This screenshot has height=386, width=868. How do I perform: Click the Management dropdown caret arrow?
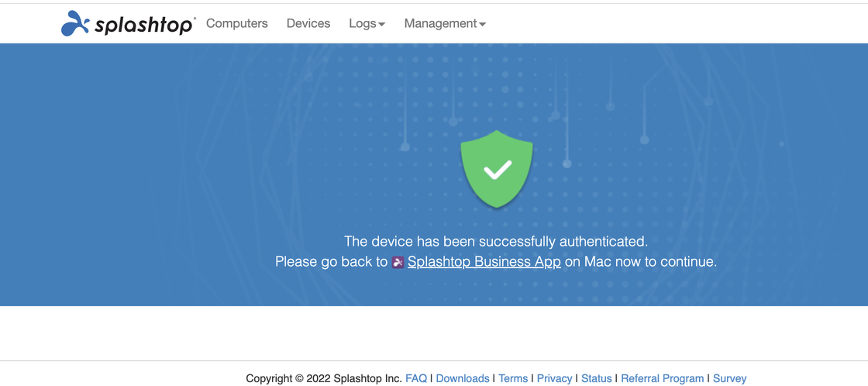[482, 24]
